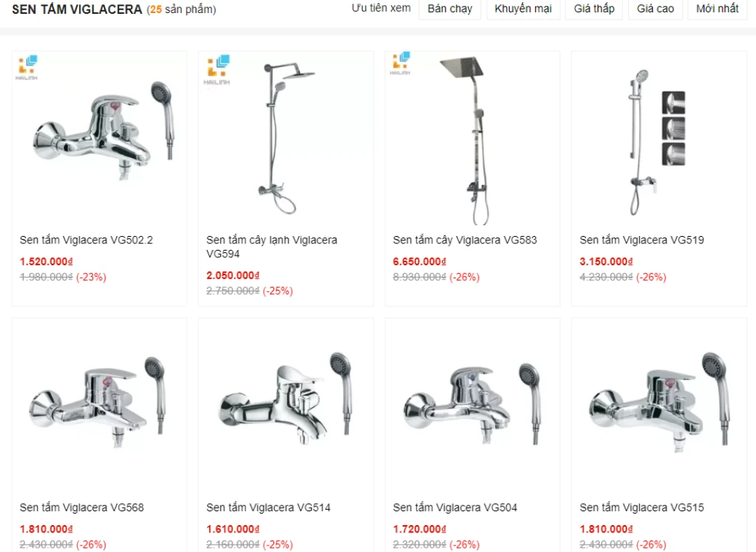Click Hailinh logo on VG583 product

[x=401, y=64]
